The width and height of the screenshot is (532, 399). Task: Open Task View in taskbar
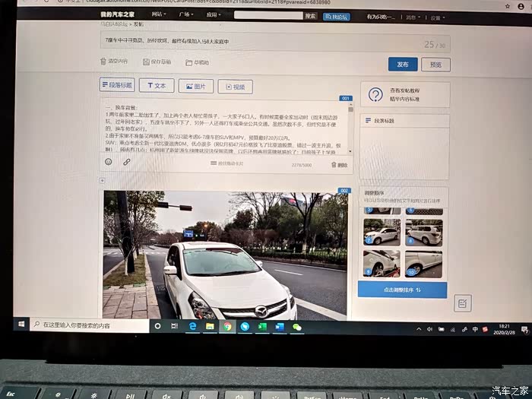point(174,326)
